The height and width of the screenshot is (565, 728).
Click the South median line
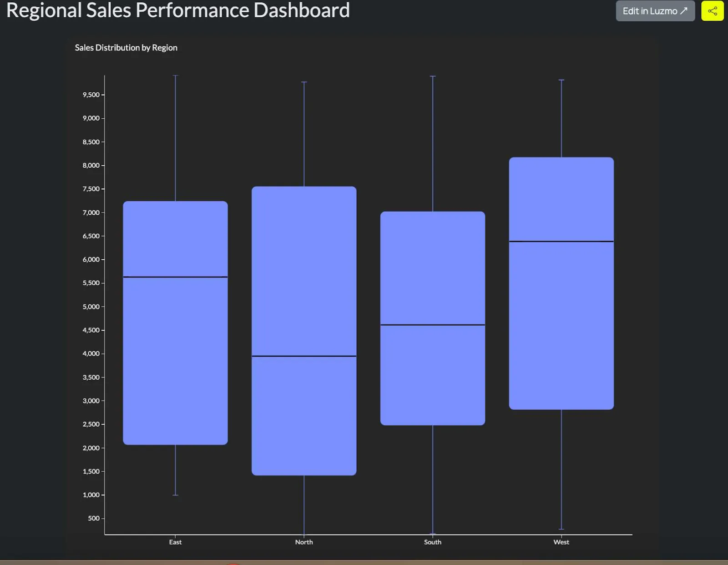click(433, 325)
